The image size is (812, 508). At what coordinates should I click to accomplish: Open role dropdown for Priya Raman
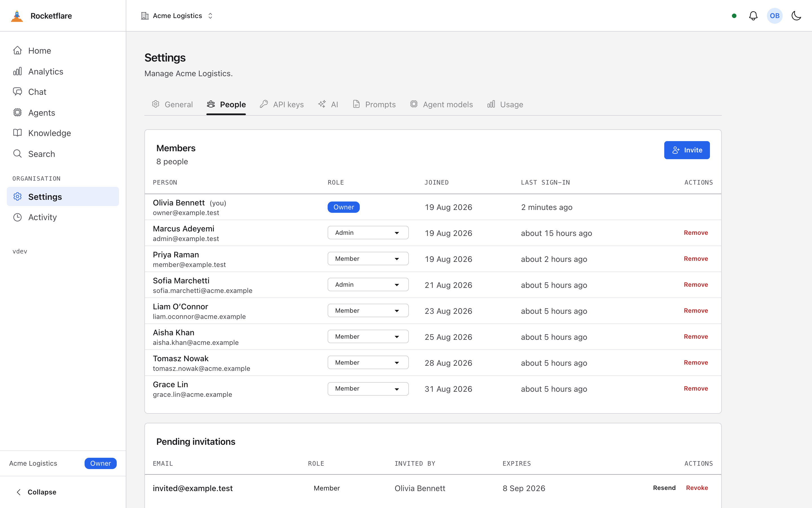coord(368,259)
